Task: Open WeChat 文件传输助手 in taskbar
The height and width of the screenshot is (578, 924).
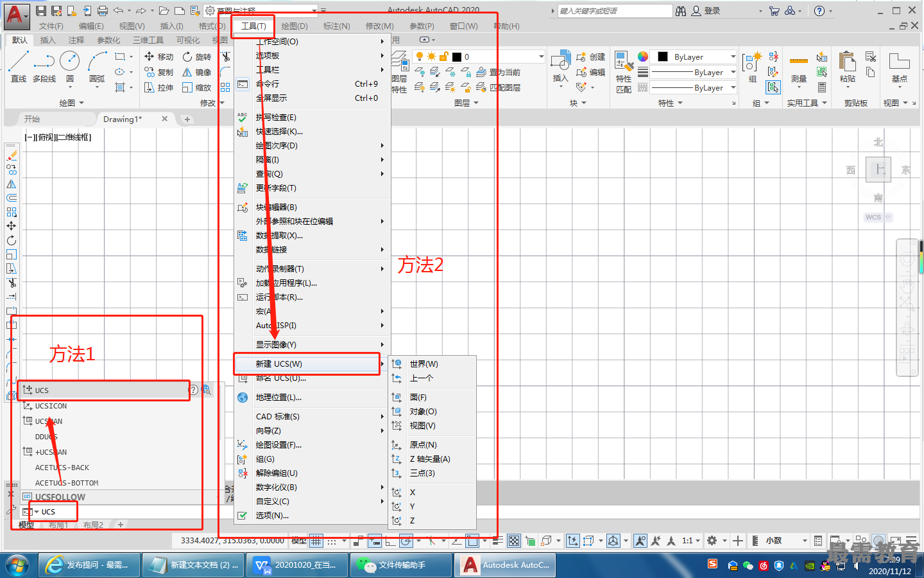Action: tap(401, 565)
